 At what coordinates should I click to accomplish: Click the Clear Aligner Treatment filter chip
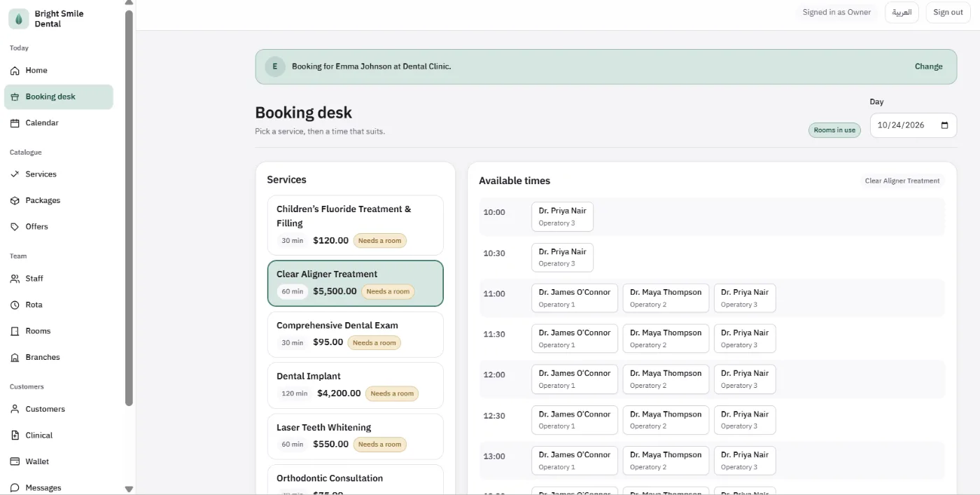coord(902,181)
